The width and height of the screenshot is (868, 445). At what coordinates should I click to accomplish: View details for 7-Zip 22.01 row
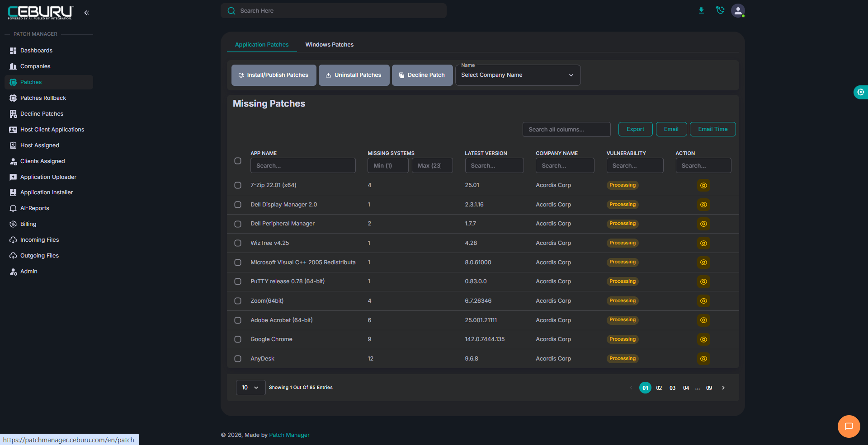tap(703, 185)
